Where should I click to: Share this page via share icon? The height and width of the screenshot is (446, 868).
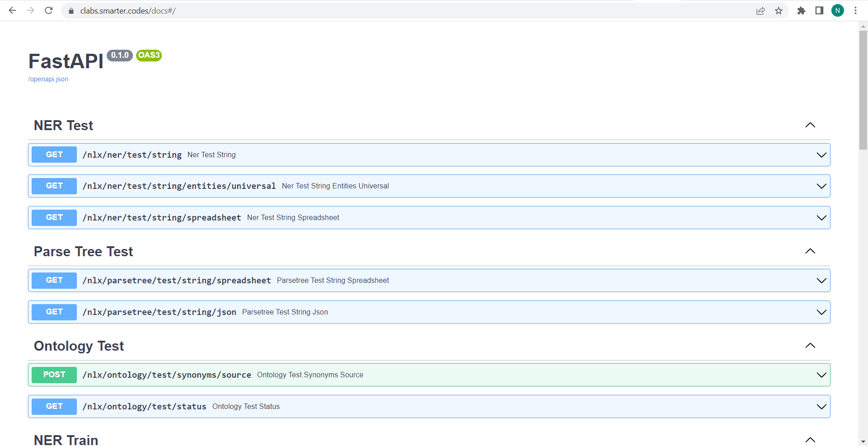pyautogui.click(x=760, y=11)
